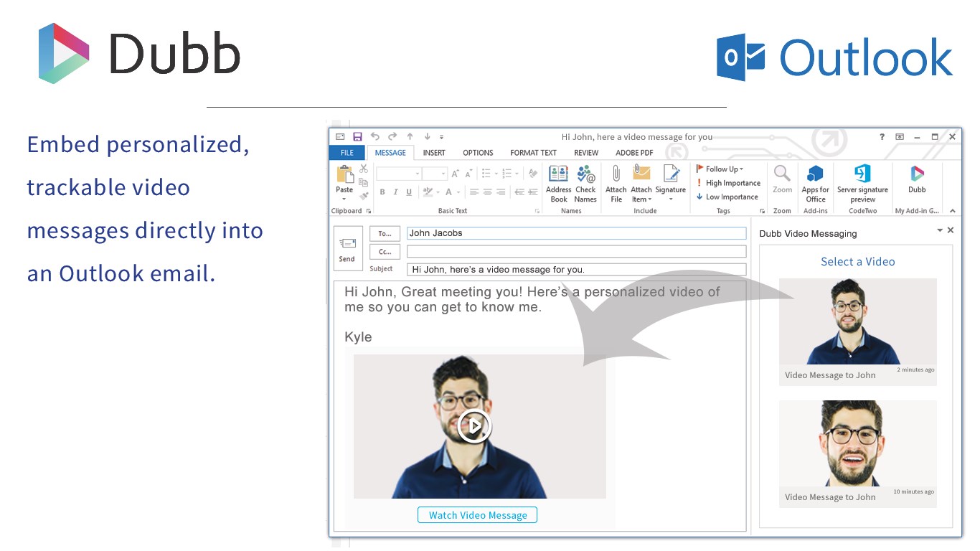Image resolution: width=980 pixels, height=551 pixels.
Task: Open font color dropdown arrow
Action: pos(458,192)
